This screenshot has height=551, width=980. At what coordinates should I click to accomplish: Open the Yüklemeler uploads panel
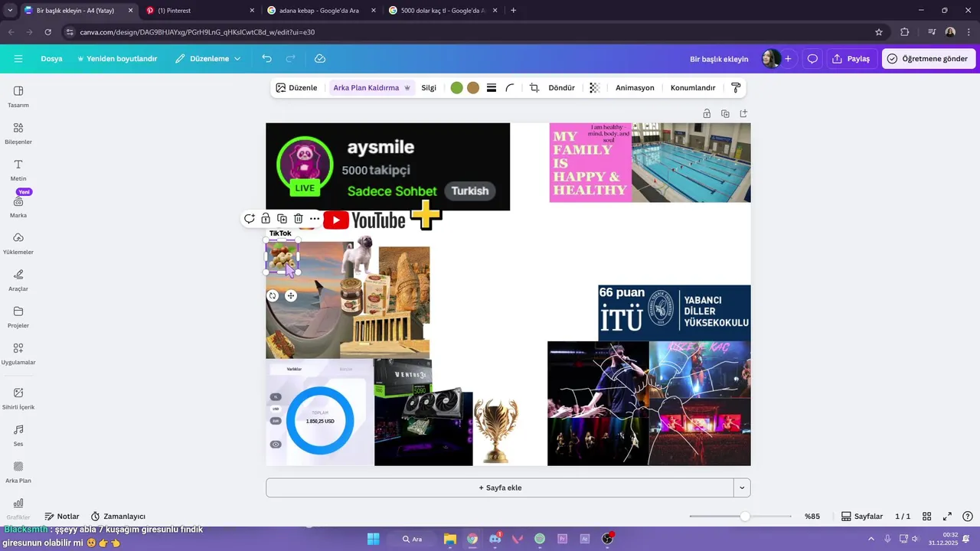click(x=18, y=243)
